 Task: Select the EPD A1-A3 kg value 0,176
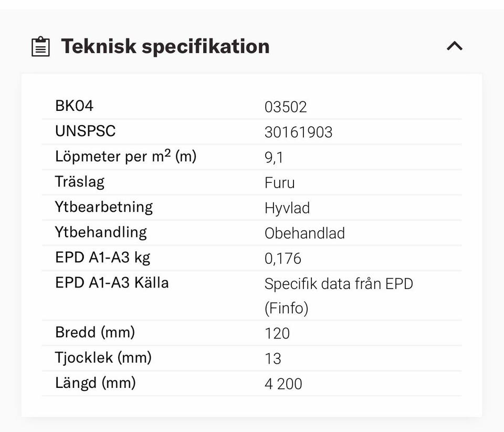(x=283, y=259)
